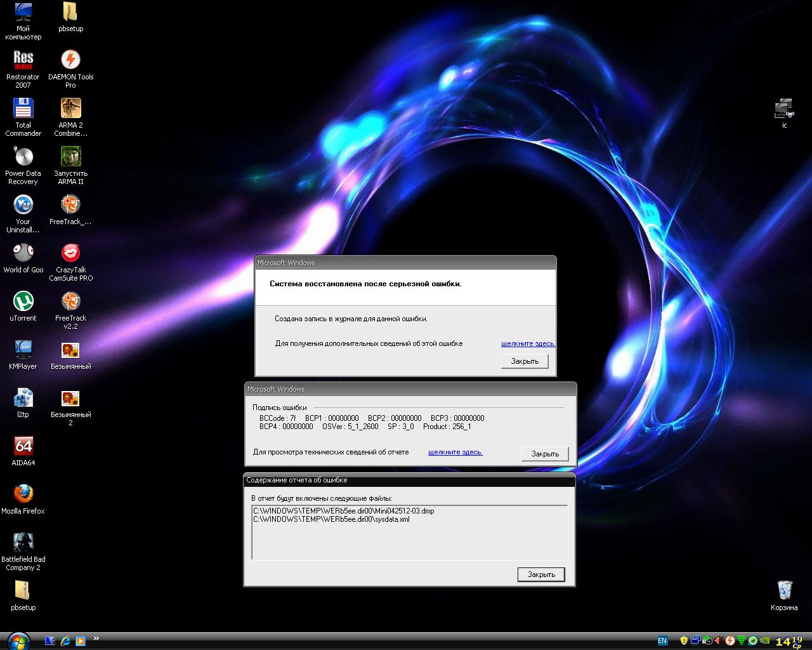Launch DAEMON Tools Pro
Viewport: 812px width, 650px height.
coord(70,69)
